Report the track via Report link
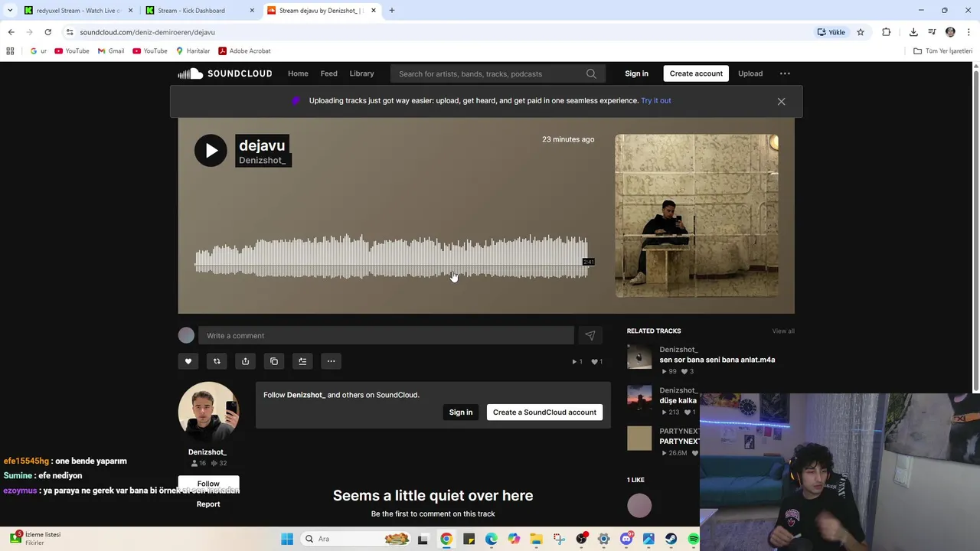The height and width of the screenshot is (551, 980). (x=208, y=504)
